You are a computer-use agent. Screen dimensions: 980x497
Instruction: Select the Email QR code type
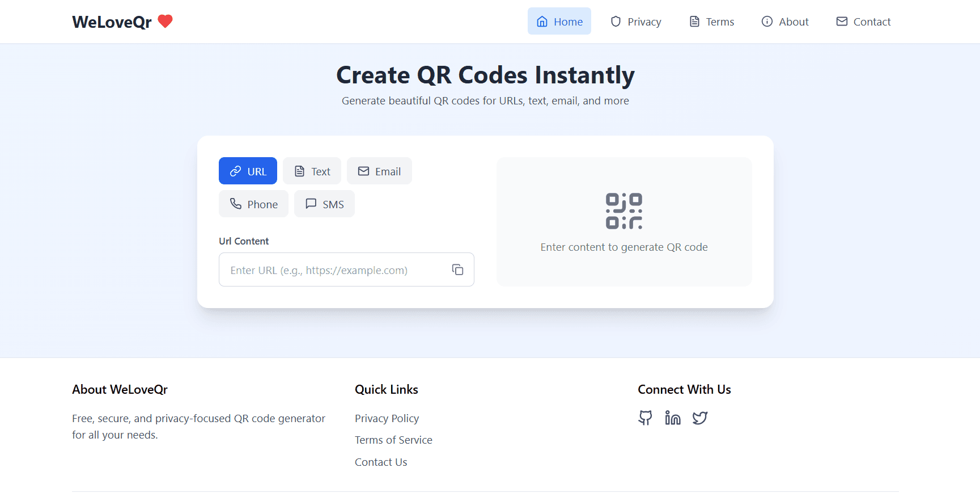[379, 171]
